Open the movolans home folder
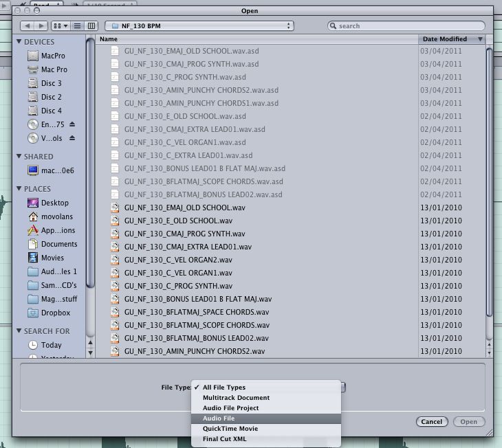The height and width of the screenshot is (448, 502). 50,216
